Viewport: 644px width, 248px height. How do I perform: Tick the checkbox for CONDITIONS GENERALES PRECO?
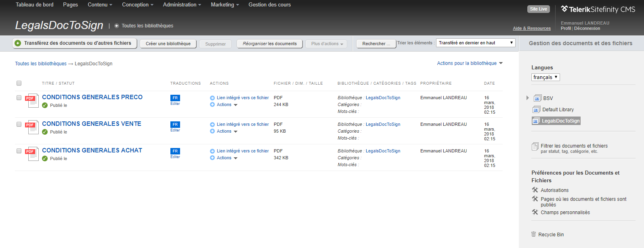pos(19,98)
